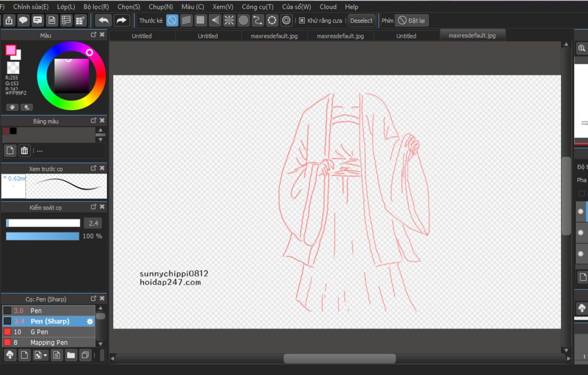
Task: Select curve snap ruler
Action: pyautogui.click(x=258, y=20)
